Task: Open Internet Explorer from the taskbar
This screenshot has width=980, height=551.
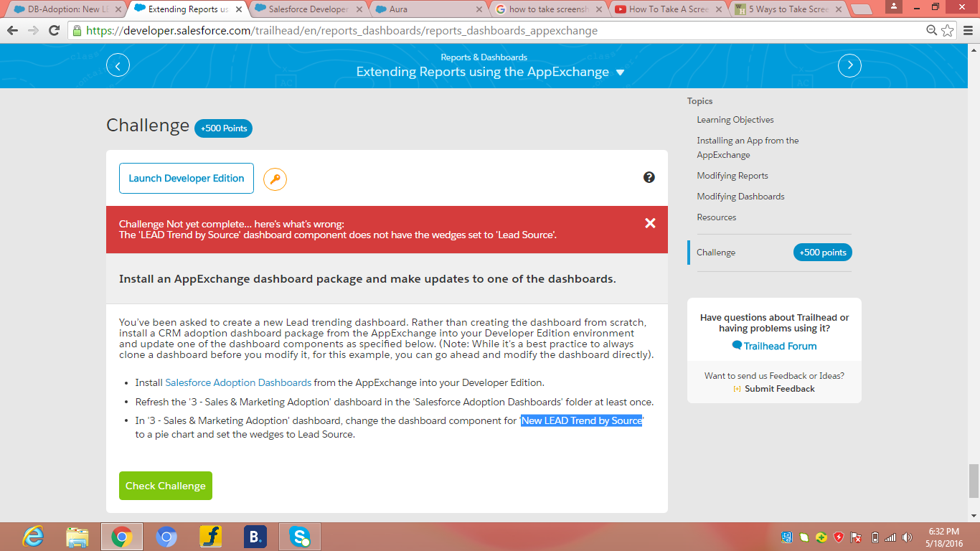Action: (33, 537)
